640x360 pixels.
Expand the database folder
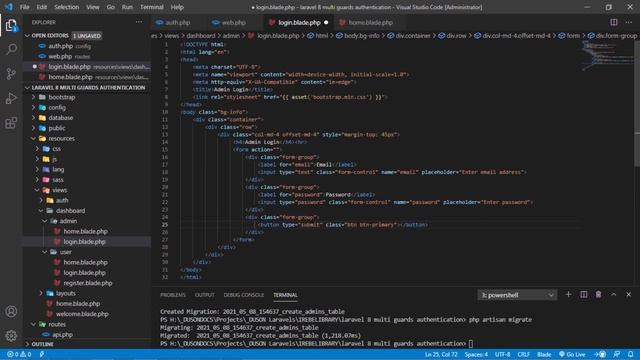pos(87,118)
